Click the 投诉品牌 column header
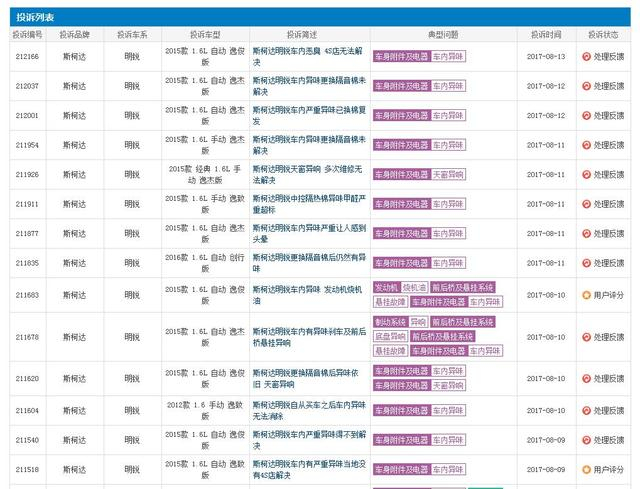640x489 pixels. 74,35
